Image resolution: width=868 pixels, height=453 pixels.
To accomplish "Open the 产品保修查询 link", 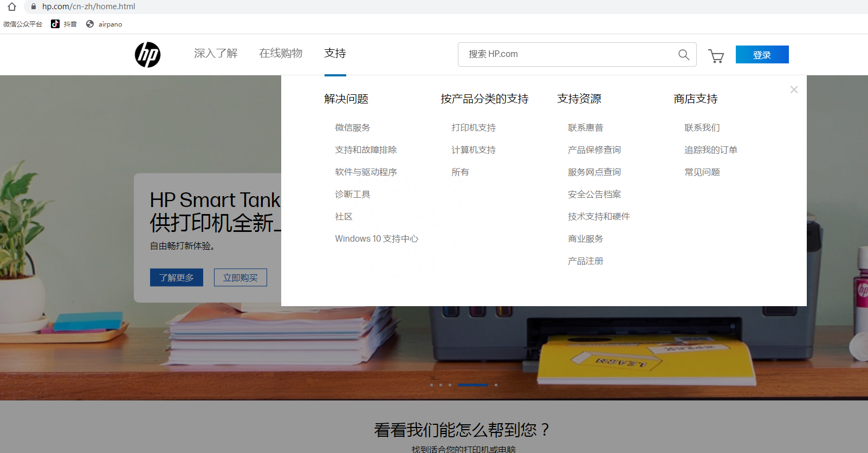I will pyautogui.click(x=594, y=150).
